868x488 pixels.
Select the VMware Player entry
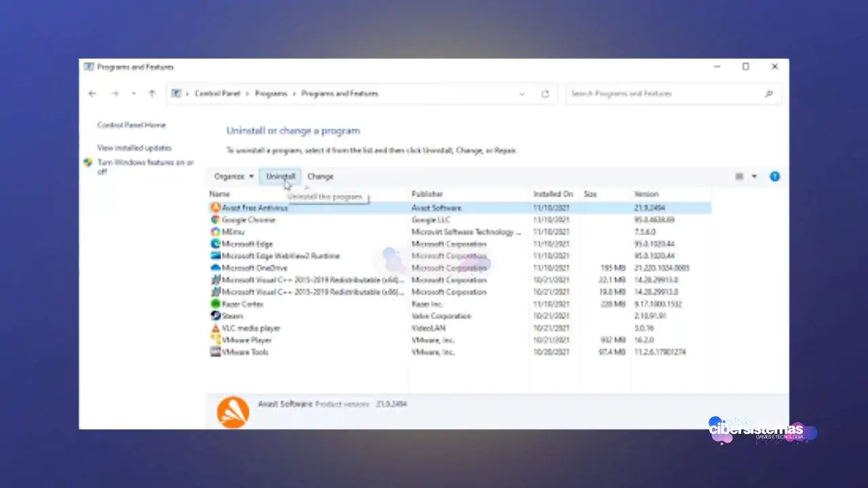coord(460,340)
